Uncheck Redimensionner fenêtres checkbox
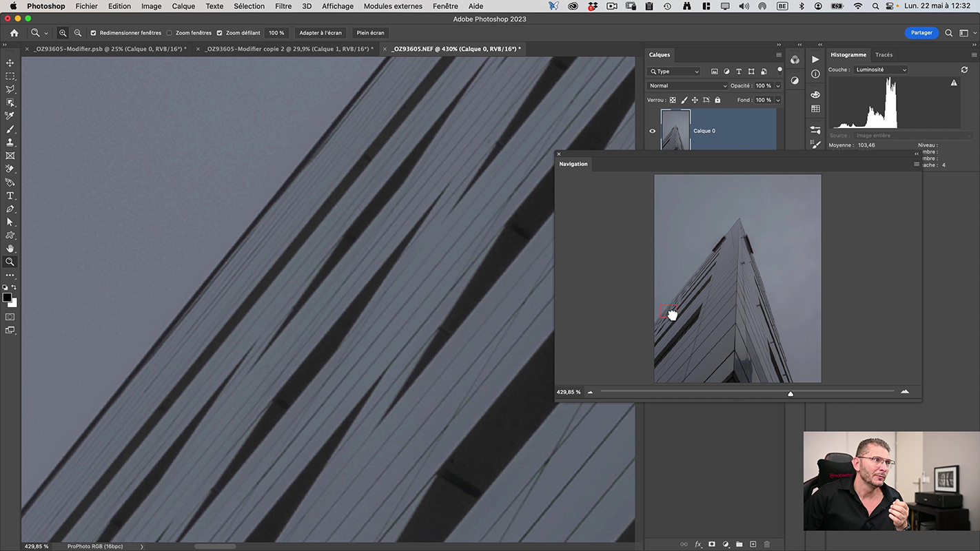Viewport: 980px width, 551px height. coord(94,33)
